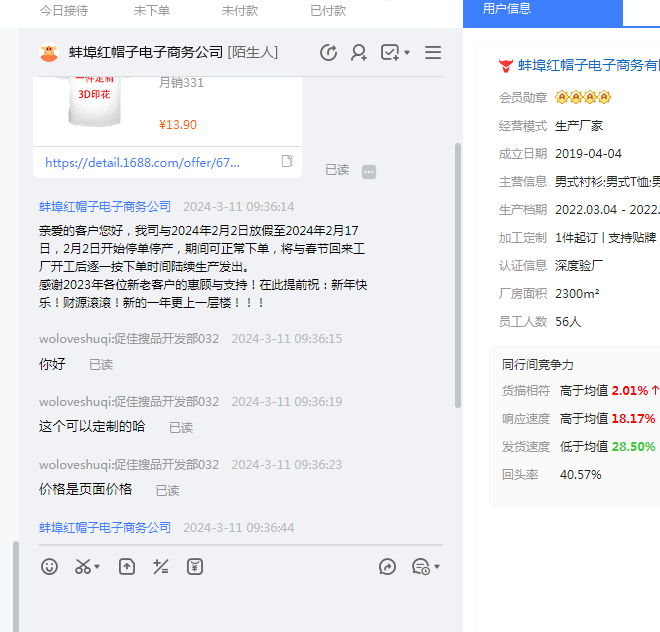Select the 未付款 tab
Viewport: 660px width, 632px height.
click(239, 10)
